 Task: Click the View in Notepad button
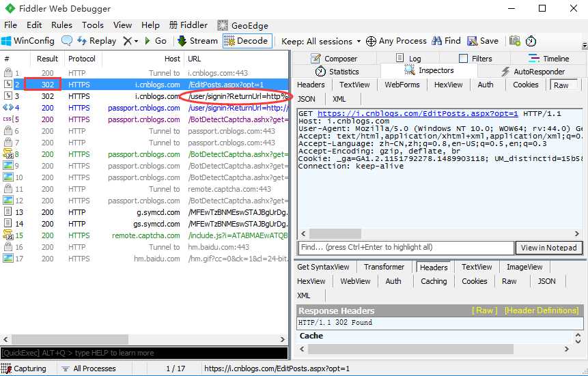click(x=549, y=248)
